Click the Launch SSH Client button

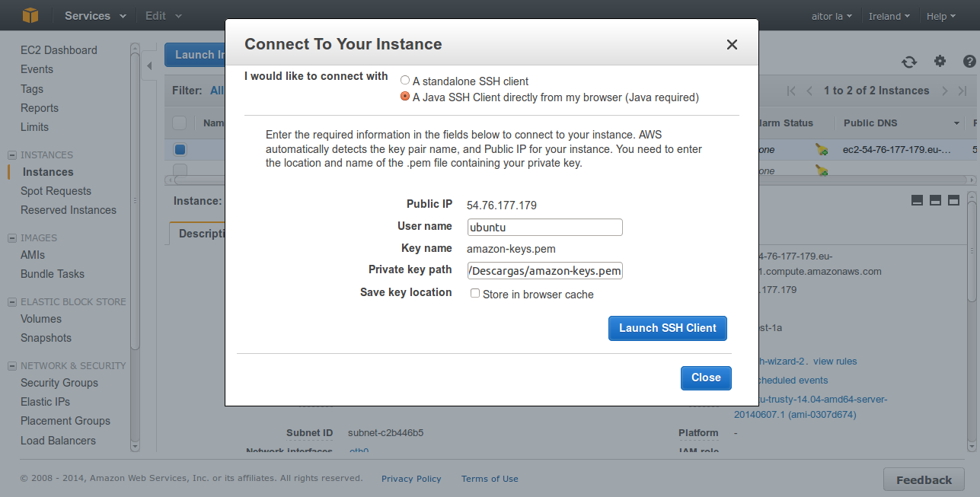coord(667,328)
